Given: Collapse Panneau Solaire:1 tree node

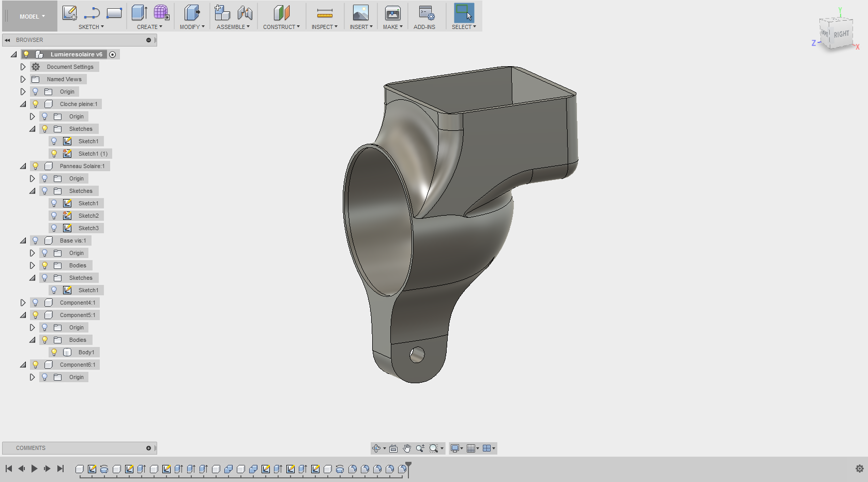Looking at the screenshot, I should click(23, 166).
